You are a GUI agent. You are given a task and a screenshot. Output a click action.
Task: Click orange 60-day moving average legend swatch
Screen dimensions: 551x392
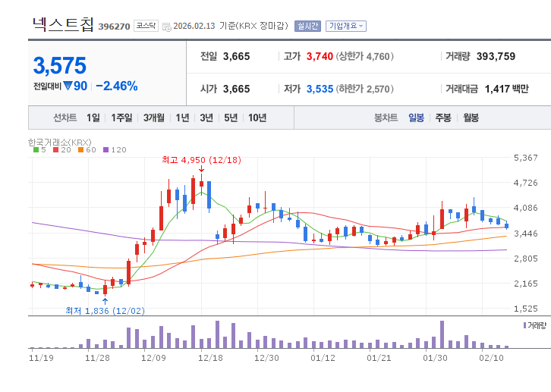pyautogui.click(x=80, y=150)
